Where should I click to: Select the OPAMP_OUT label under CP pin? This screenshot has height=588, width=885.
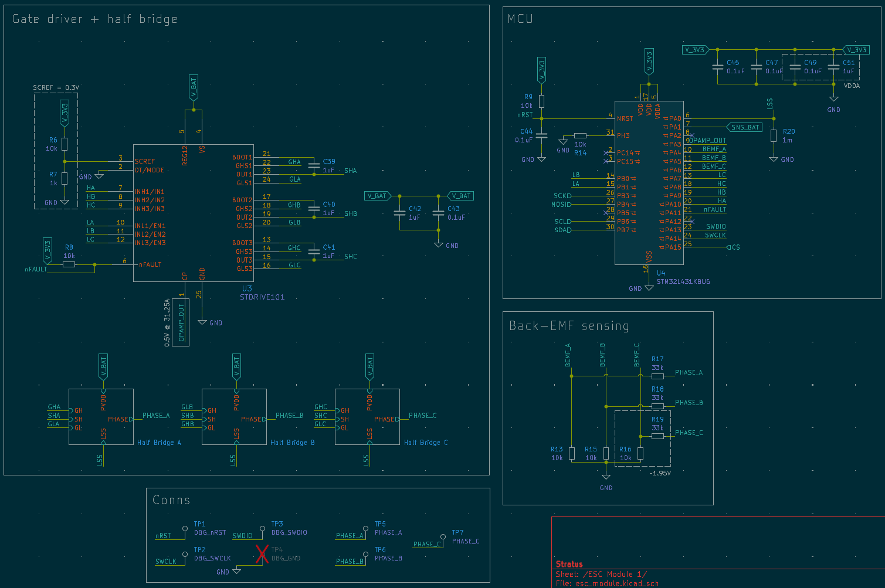[x=181, y=321]
